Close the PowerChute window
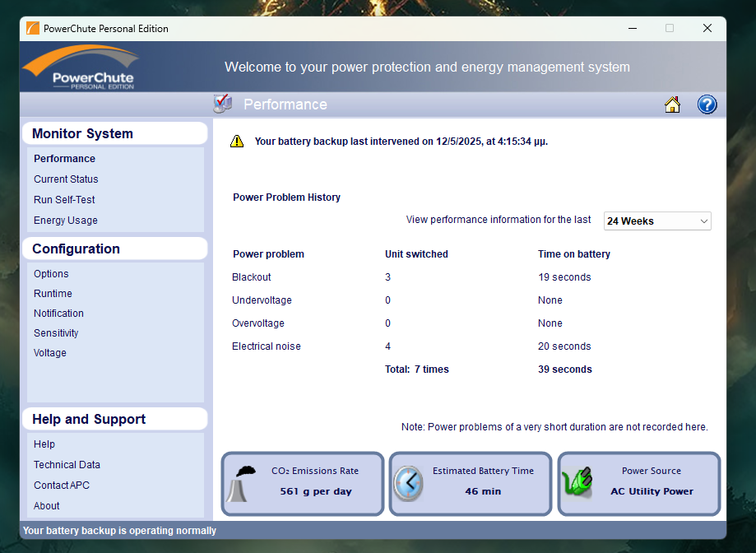This screenshot has width=756, height=553. (x=707, y=29)
